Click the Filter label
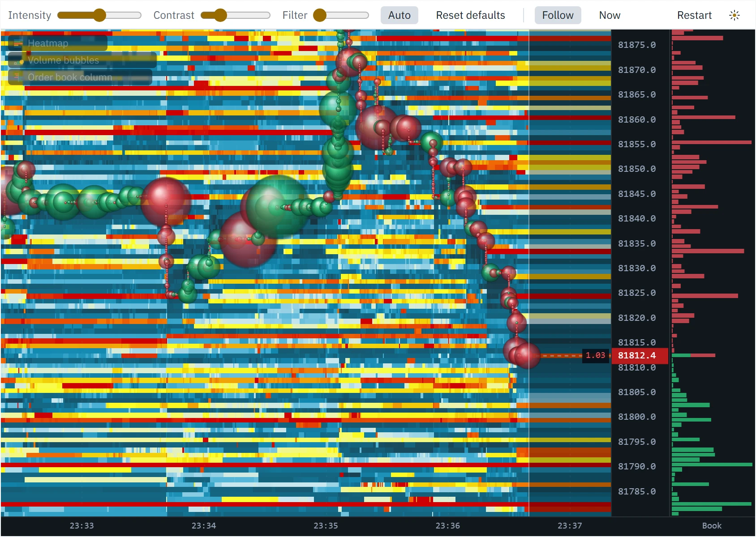756x537 pixels. [x=295, y=15]
